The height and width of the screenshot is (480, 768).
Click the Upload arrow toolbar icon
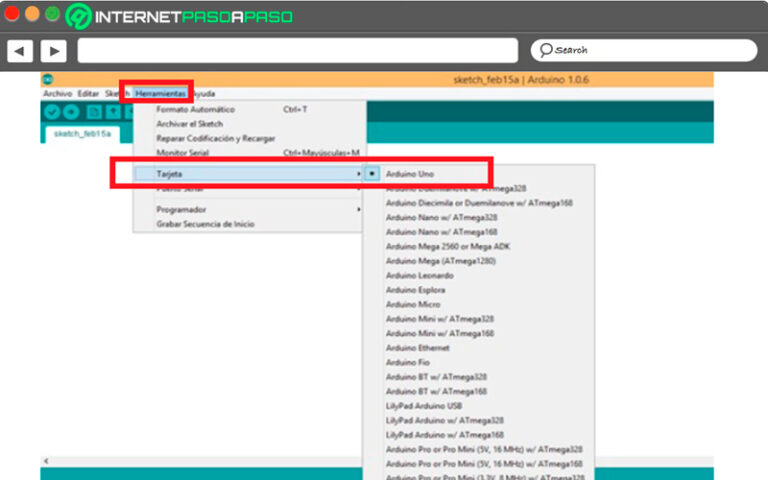[71, 112]
